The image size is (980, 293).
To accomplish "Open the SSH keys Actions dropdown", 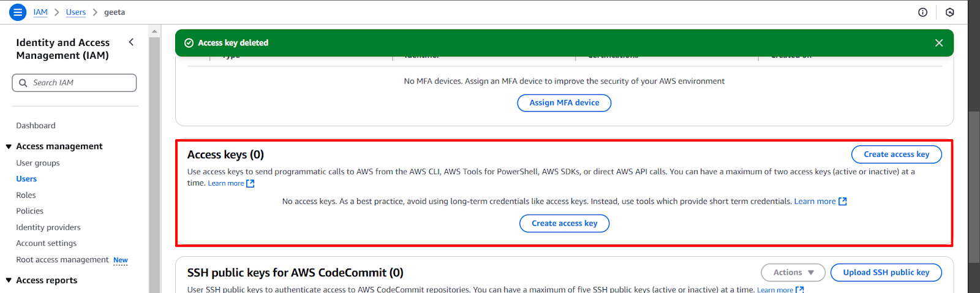I will [793, 273].
